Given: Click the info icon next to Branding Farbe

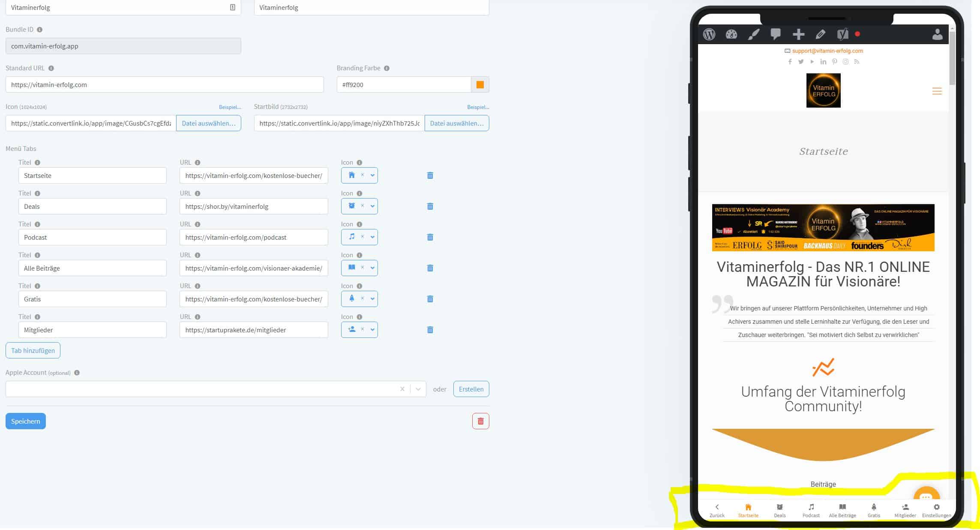Looking at the screenshot, I should click(x=387, y=68).
